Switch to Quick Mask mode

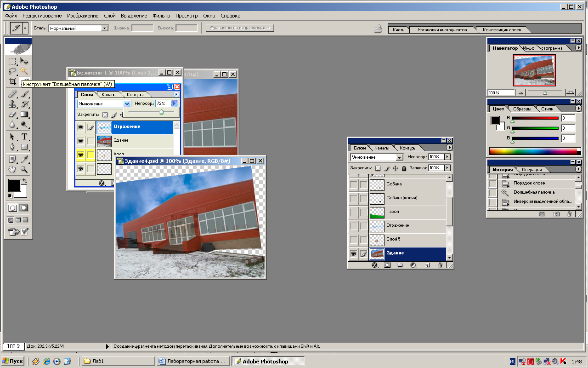point(24,208)
